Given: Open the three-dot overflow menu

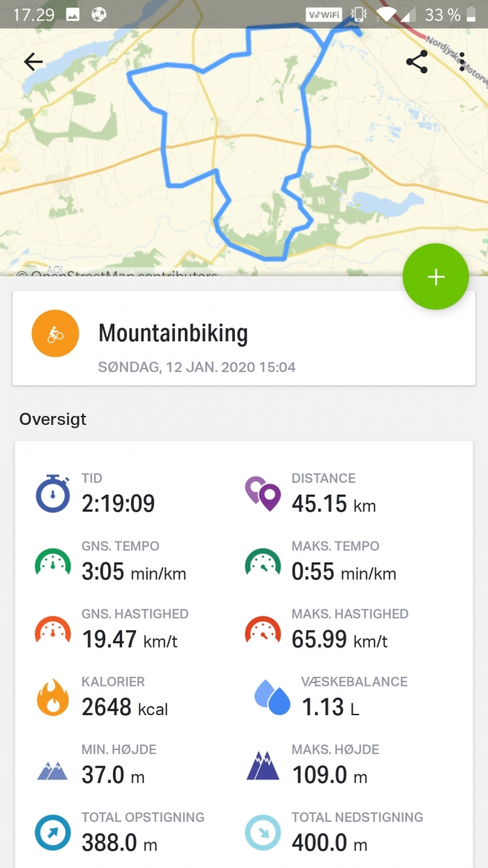Looking at the screenshot, I should pyautogui.click(x=462, y=62).
